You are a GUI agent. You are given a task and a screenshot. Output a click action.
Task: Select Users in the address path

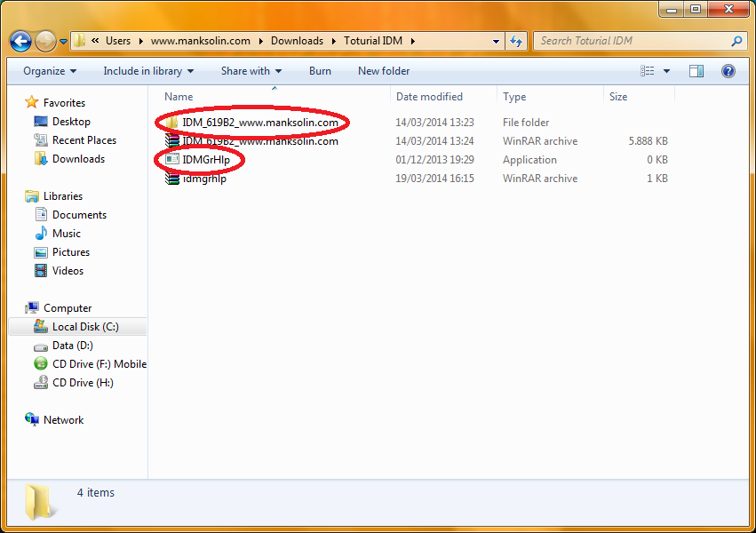[118, 41]
